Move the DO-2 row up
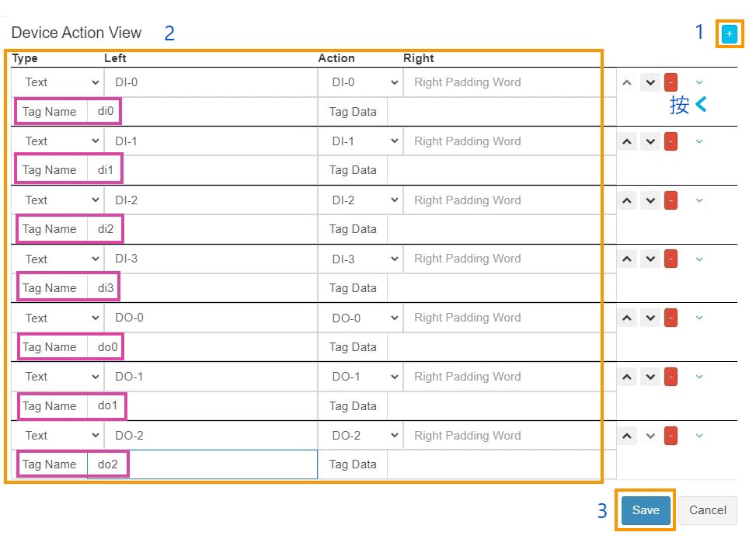This screenshot has height=539, width=756. [x=627, y=436]
